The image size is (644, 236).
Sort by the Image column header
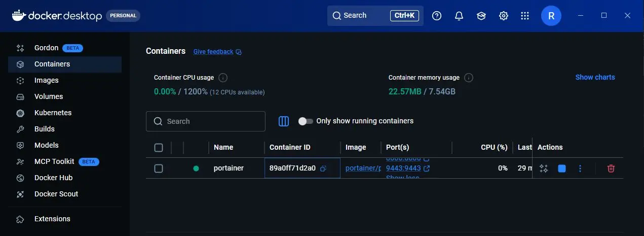(x=356, y=148)
